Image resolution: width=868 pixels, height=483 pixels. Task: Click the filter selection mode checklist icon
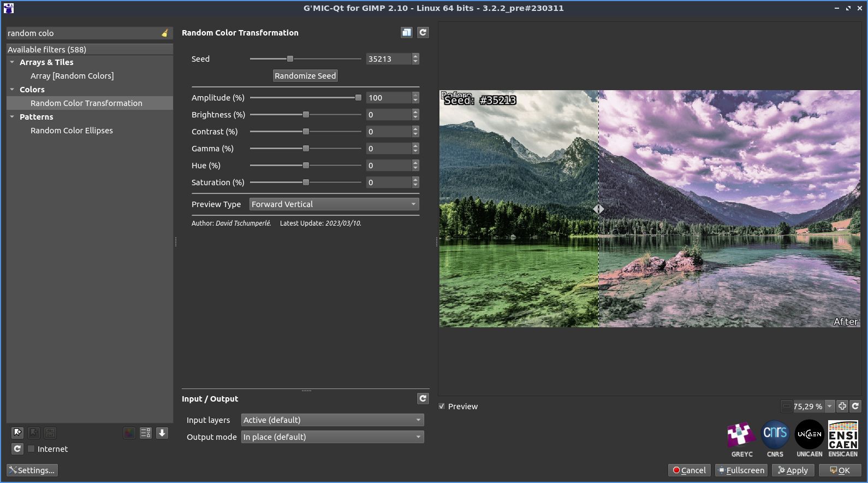click(x=146, y=433)
